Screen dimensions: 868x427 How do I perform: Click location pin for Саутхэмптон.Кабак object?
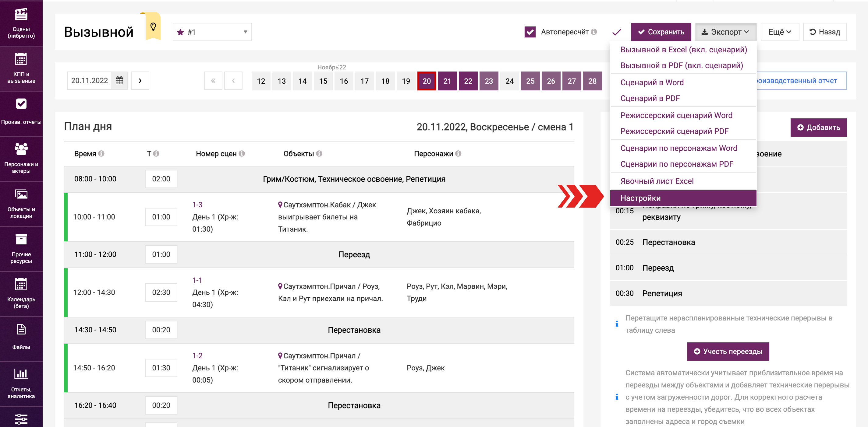click(x=280, y=205)
